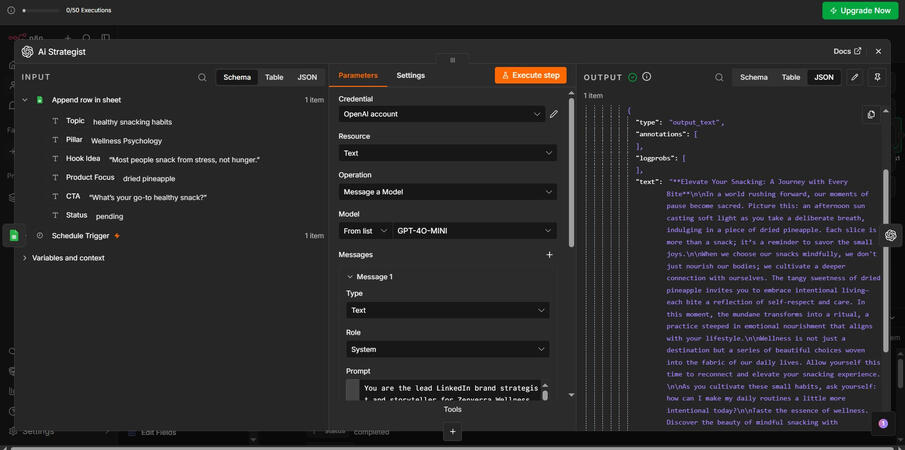Image resolution: width=905 pixels, height=450 pixels.
Task: Click the output panel vertical scrollbar
Action: coord(886,260)
